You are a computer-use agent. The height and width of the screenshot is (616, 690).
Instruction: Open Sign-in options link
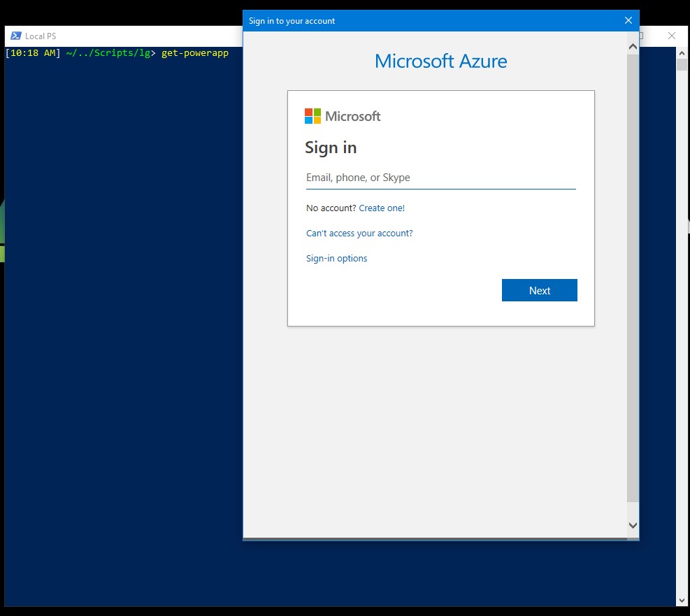click(x=336, y=258)
